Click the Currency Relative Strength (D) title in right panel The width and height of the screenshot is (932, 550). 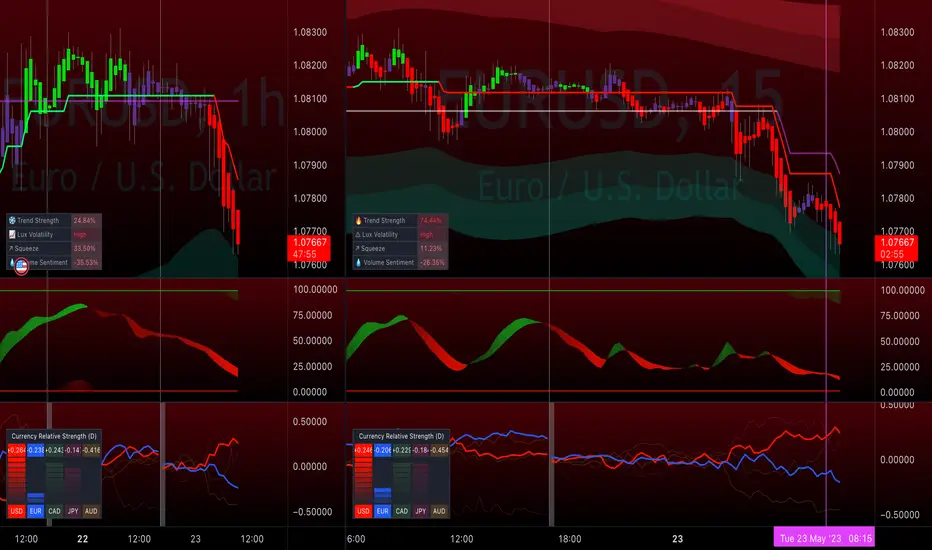tap(401, 436)
